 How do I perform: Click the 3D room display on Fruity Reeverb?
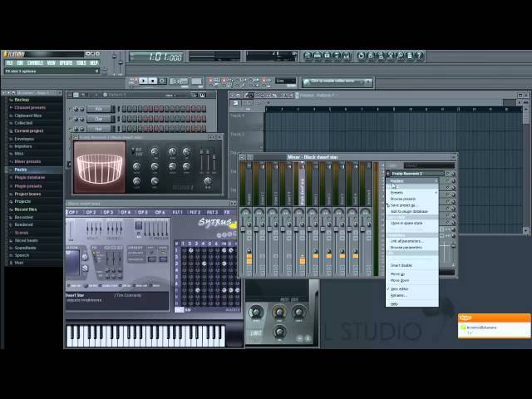click(x=100, y=167)
